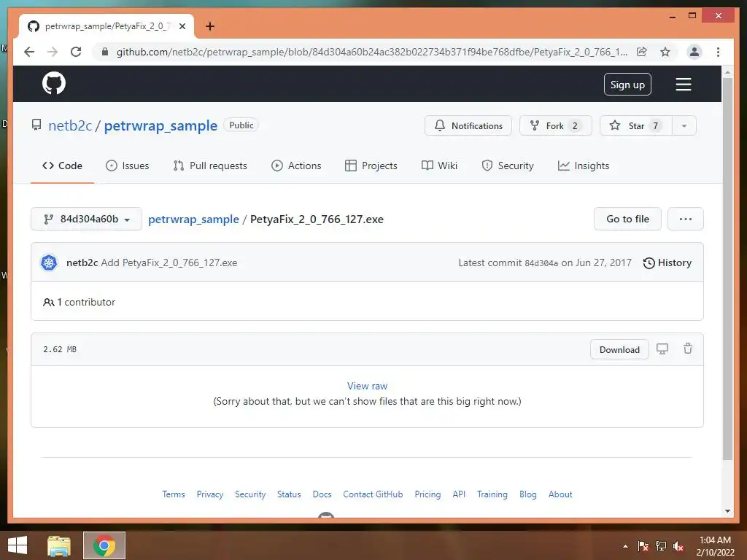
Task: Click the trash delete file icon
Action: click(687, 349)
